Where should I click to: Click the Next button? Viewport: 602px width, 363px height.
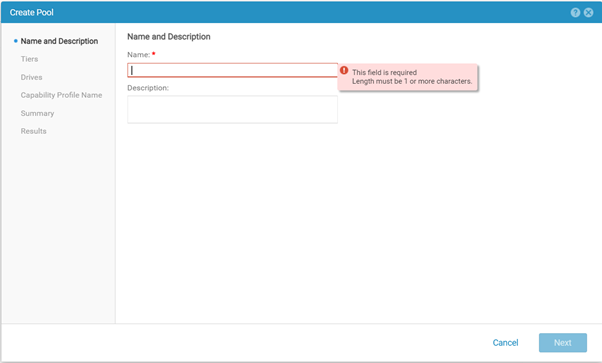coord(563,343)
